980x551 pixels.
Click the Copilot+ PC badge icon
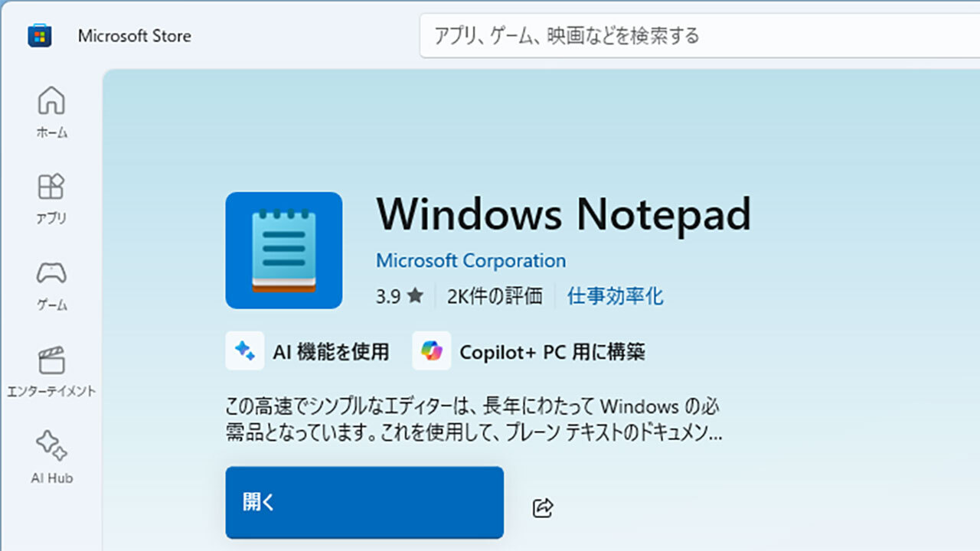[432, 351]
